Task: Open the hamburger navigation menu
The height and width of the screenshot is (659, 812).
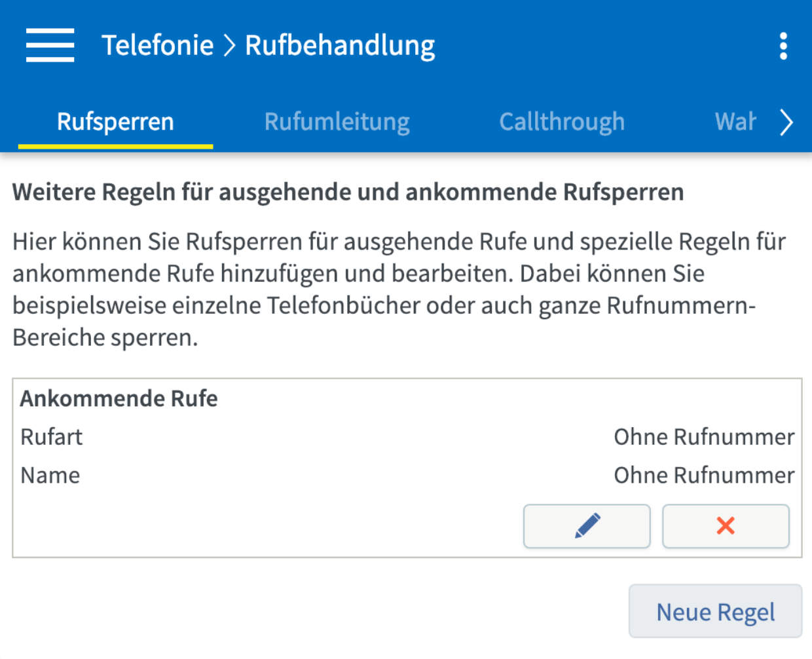Action: point(50,45)
